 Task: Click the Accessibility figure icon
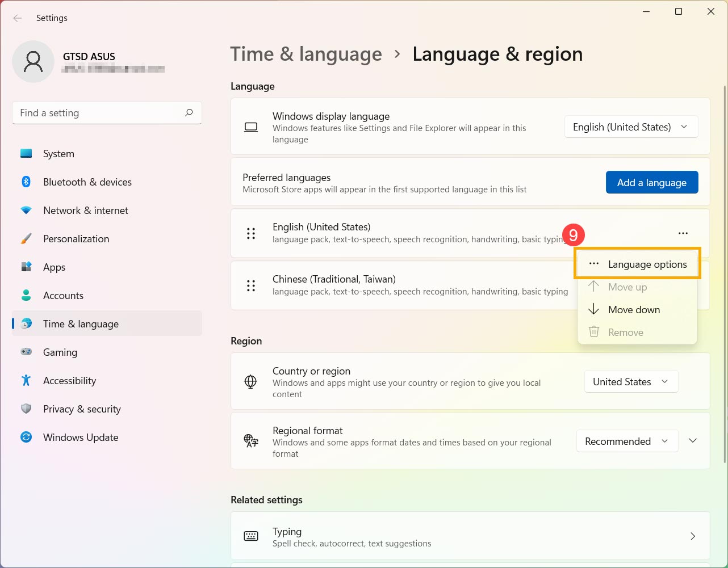[26, 381]
